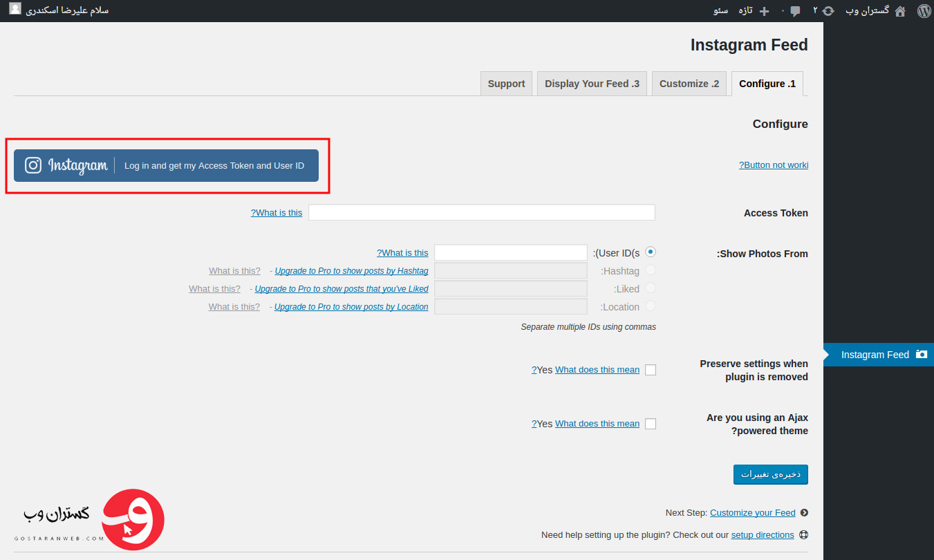The height and width of the screenshot is (560, 934).
Task: Click What is this? next to Access Token
Action: coord(277,213)
